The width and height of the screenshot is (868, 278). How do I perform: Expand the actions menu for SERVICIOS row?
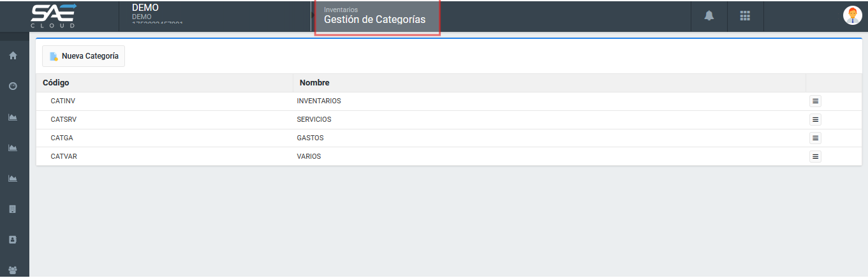pos(815,119)
